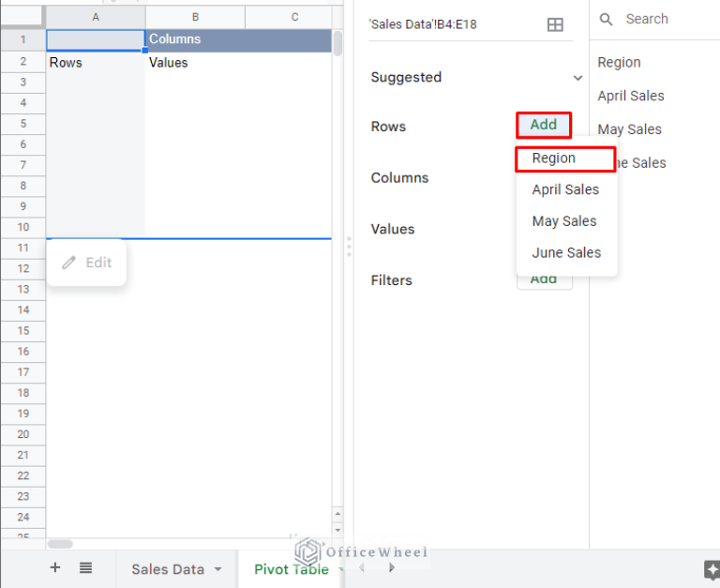
Task: Click Add button next to Rows
Action: click(544, 125)
